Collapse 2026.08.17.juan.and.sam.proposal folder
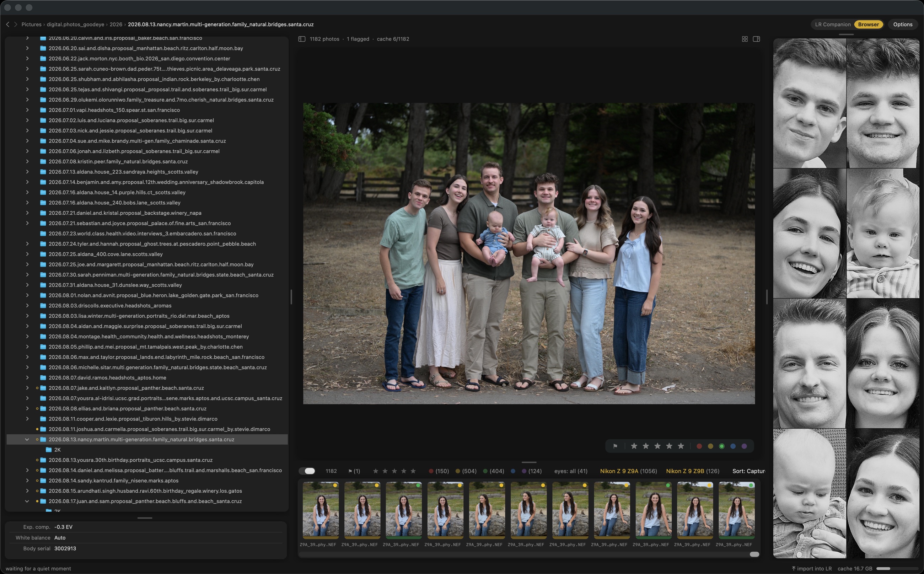This screenshot has height=574, width=924. [27, 501]
